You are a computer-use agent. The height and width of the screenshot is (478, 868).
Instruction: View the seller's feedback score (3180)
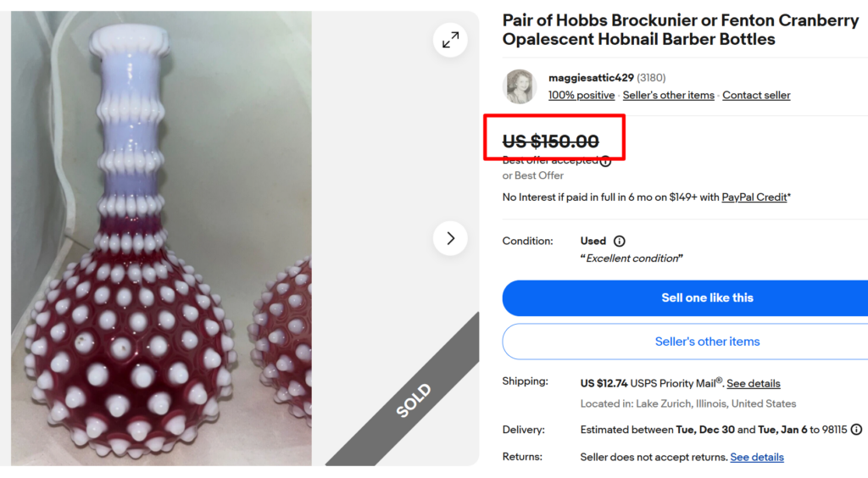pyautogui.click(x=651, y=78)
